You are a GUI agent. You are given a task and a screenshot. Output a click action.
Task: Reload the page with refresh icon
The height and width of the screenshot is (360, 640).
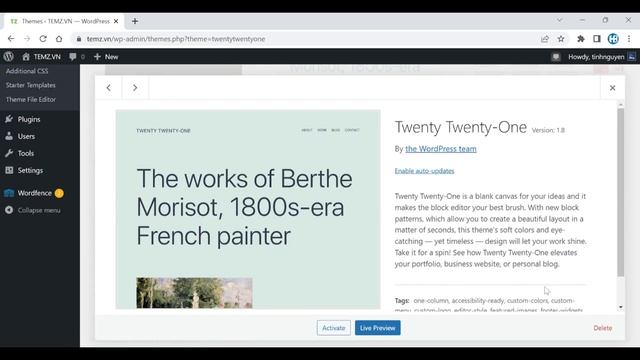coord(43,39)
